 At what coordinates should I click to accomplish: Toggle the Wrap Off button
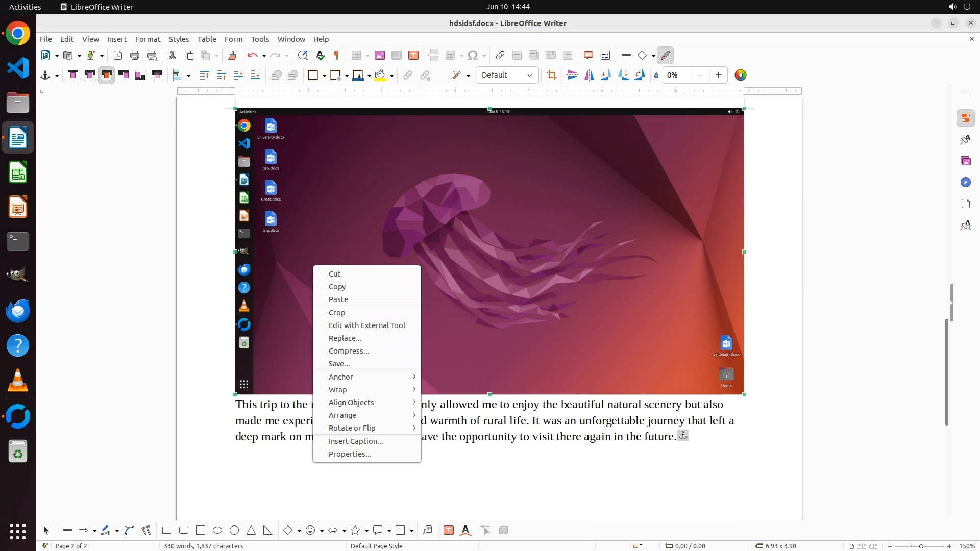point(73,76)
